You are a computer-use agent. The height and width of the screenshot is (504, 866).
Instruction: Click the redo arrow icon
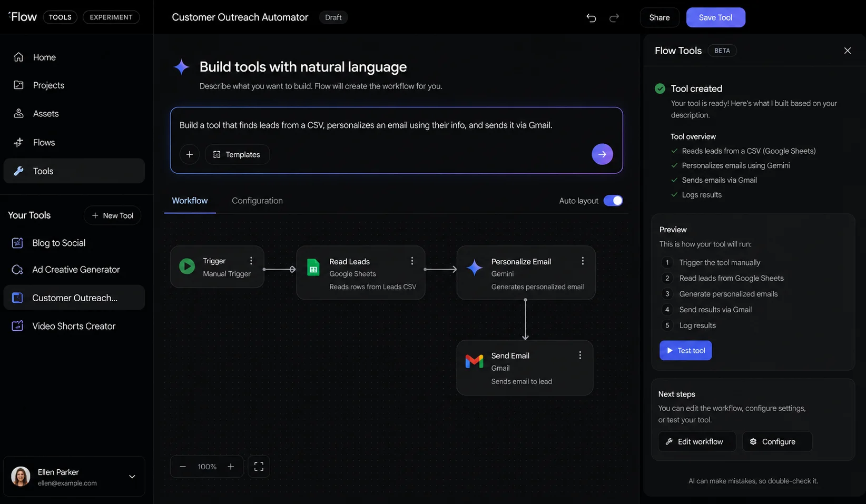[614, 18]
